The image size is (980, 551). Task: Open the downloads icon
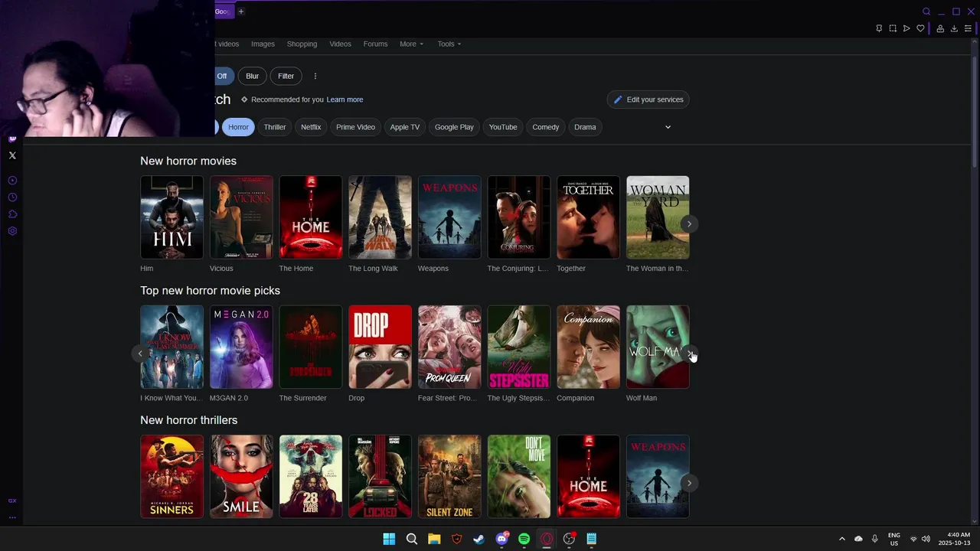[x=954, y=28]
